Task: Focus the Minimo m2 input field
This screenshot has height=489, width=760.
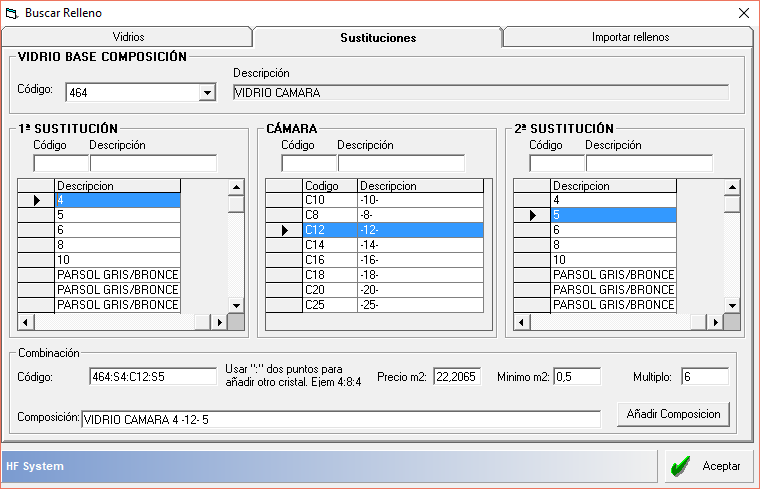Action: (576, 377)
